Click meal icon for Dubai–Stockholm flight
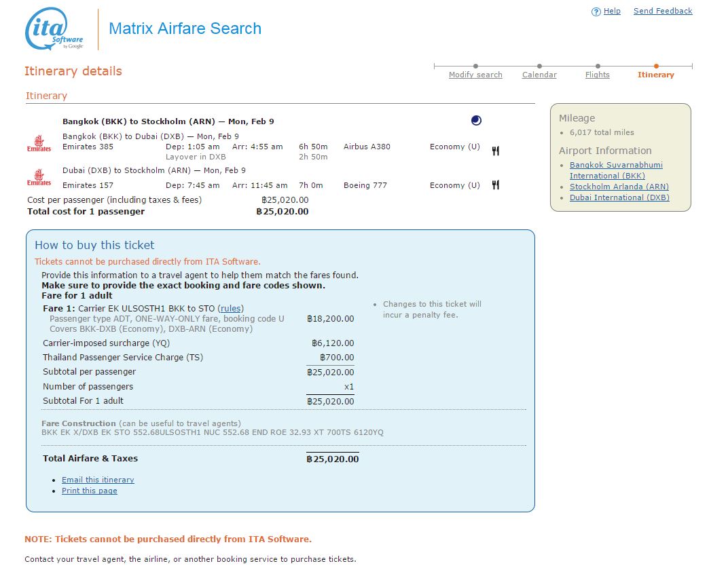The image size is (728, 570). coord(496,185)
